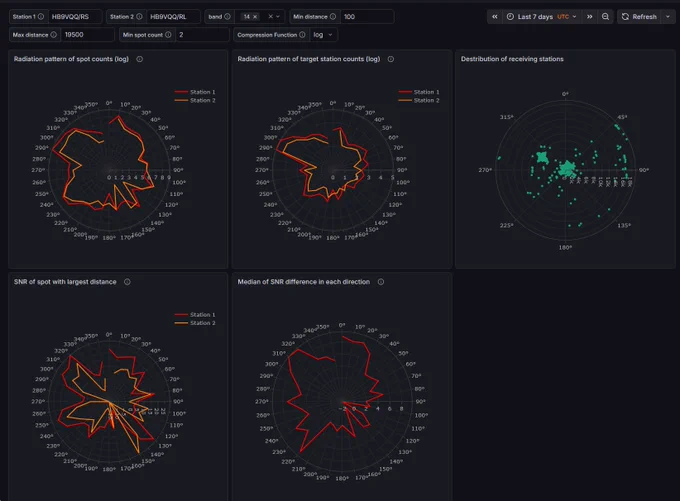Click the Min spot count info icon
680x501 pixels.
click(x=168, y=35)
